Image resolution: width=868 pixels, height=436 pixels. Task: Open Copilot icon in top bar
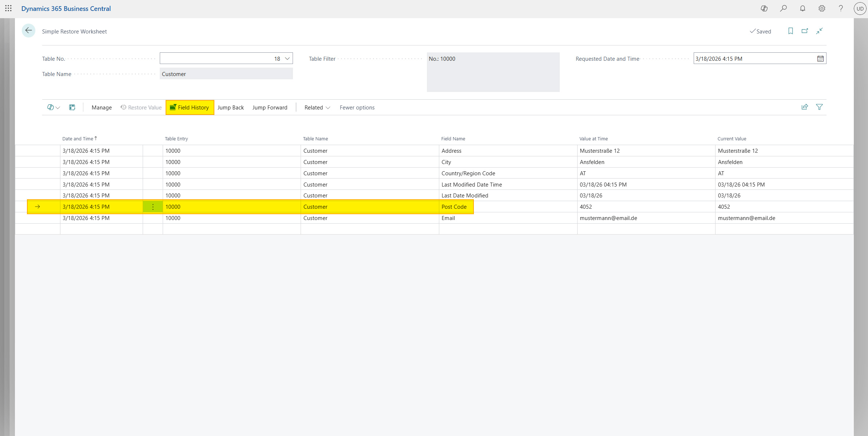(x=764, y=8)
